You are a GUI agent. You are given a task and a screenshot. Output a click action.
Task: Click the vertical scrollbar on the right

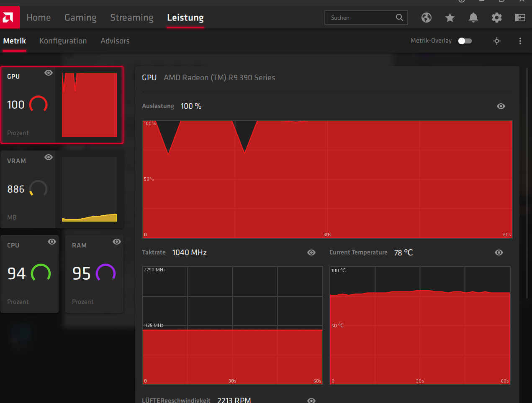tap(527, 184)
